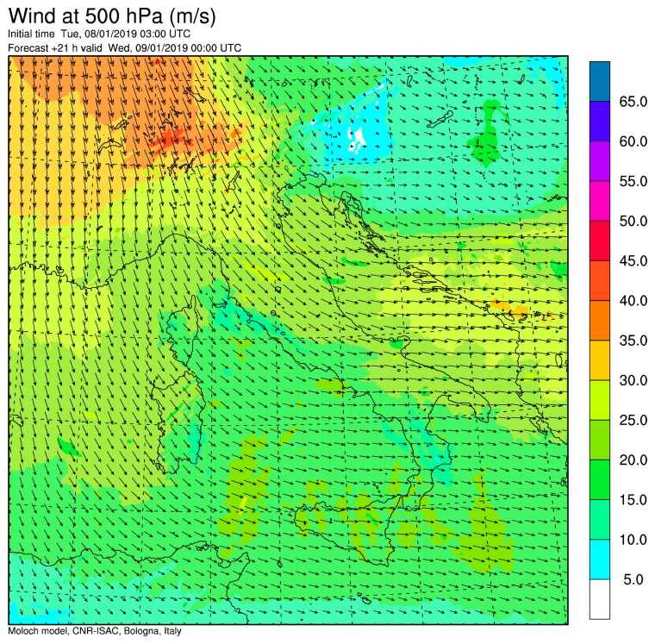Click the 55.0 colorbar label

click(633, 181)
